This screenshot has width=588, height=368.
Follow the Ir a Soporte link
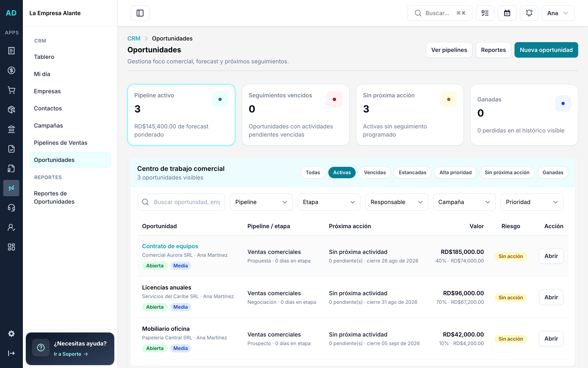[x=71, y=354]
